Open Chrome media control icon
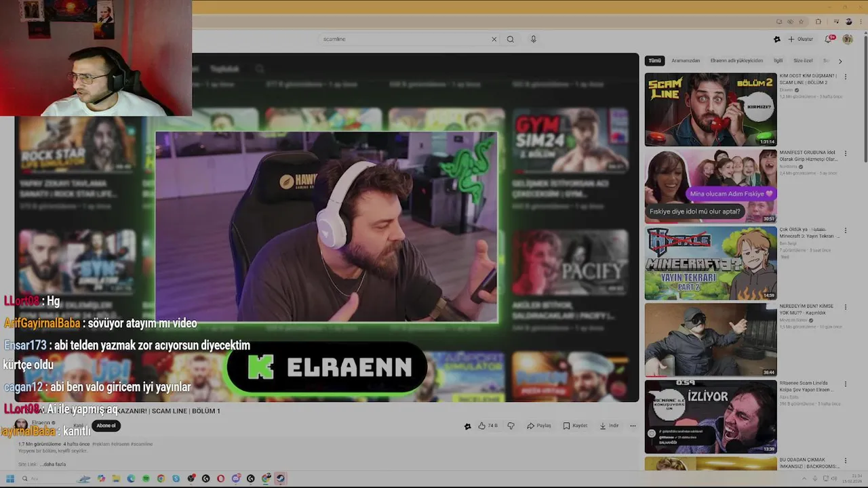Viewport: 868px width, 488px height. click(836, 22)
